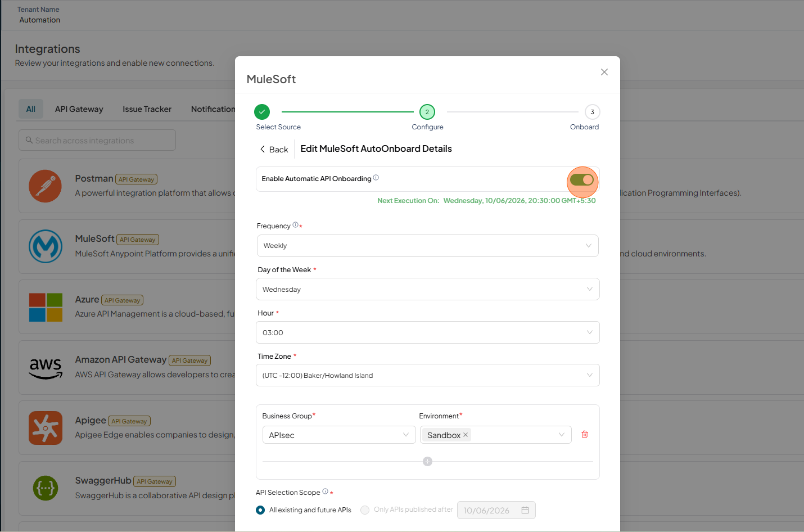Close the MuleSoft dialog
Viewport: 804px width, 532px height.
pos(604,72)
